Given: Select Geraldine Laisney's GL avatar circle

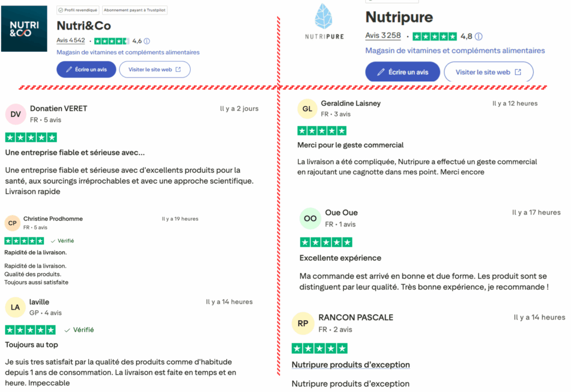Looking at the screenshot, I should (x=307, y=108).
